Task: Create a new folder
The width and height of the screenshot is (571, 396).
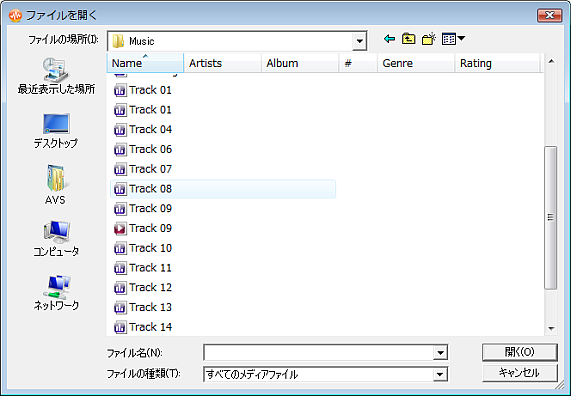Action: coord(429,39)
